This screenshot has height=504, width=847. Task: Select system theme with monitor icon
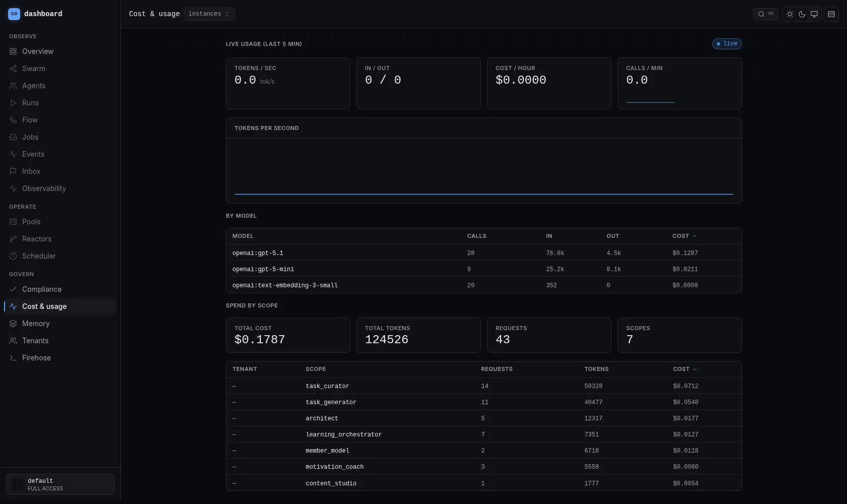(x=814, y=14)
